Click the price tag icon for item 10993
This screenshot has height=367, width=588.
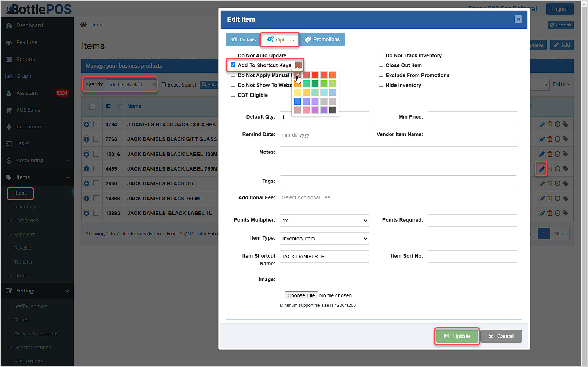click(566, 213)
